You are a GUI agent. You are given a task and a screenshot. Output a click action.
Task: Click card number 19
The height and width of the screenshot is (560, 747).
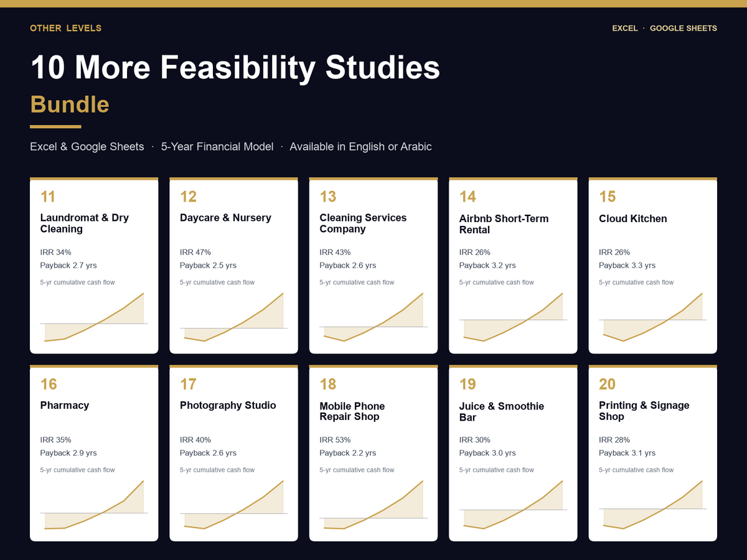coord(467,384)
